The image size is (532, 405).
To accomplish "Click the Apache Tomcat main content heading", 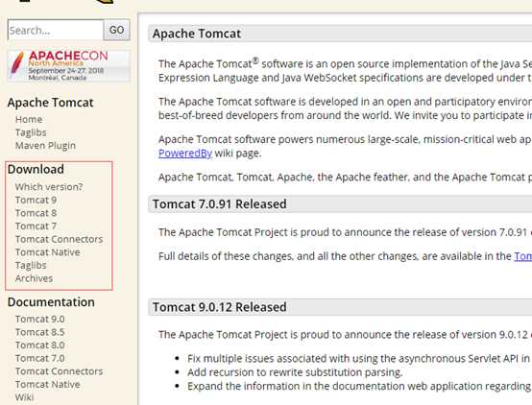I will coord(197,34).
